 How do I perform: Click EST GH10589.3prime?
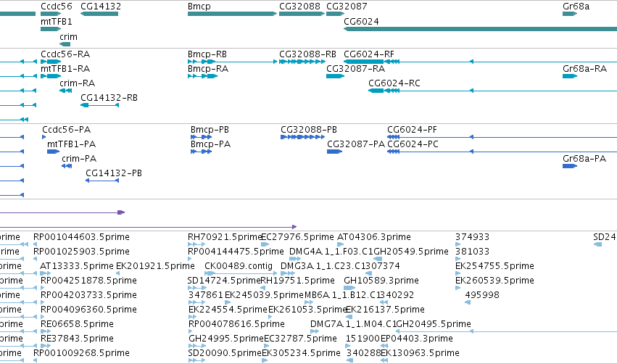381,281
